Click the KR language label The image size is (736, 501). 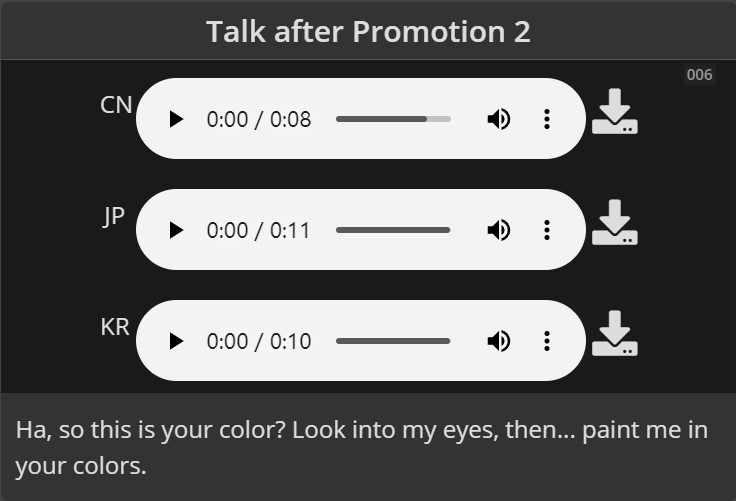115,327
